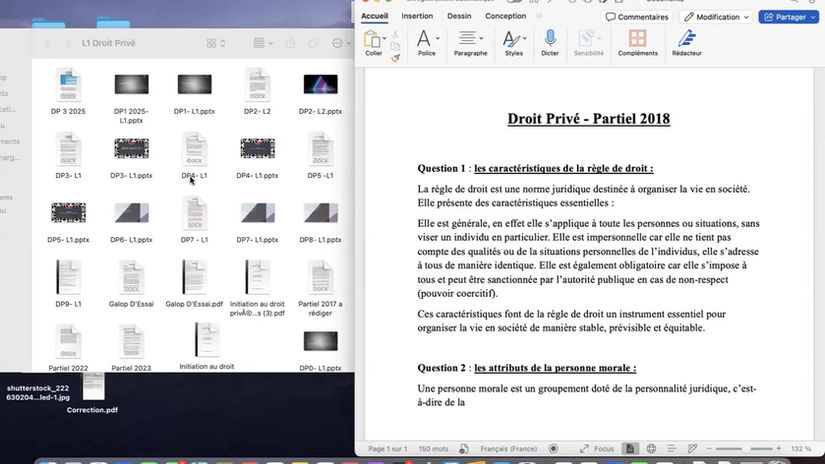Click the Couper scissors icon in ribbon
This screenshot has height=464, width=825.
pos(395,35)
